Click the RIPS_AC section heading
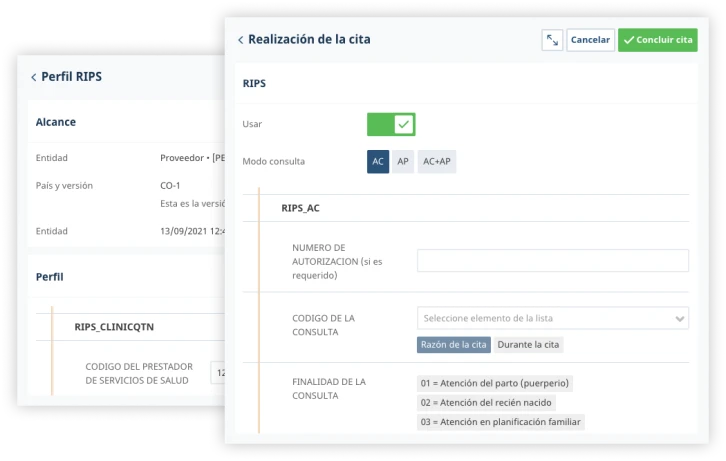The image size is (726, 461). [300, 208]
